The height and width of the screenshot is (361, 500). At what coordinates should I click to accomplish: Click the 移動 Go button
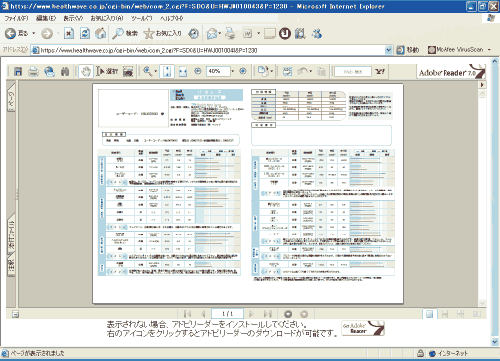[408, 50]
